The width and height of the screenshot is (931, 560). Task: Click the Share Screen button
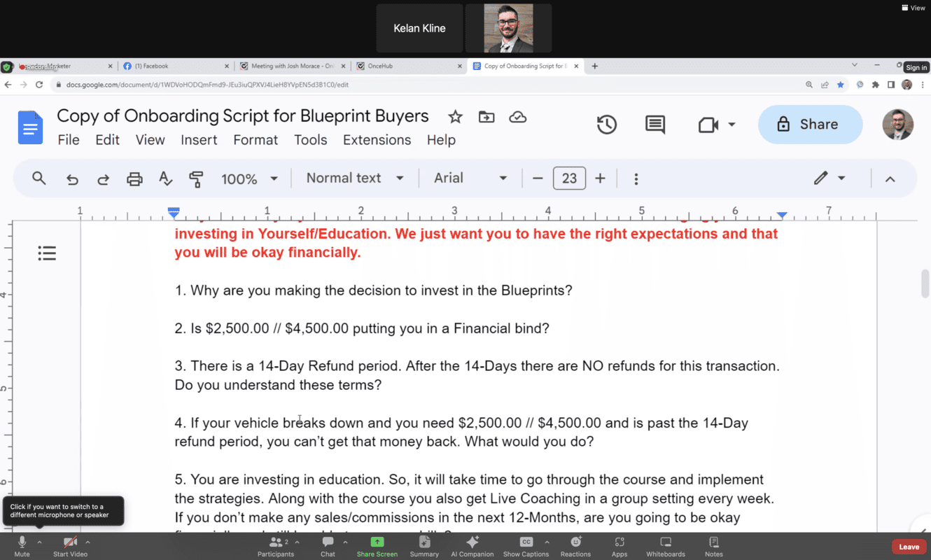coord(377,547)
